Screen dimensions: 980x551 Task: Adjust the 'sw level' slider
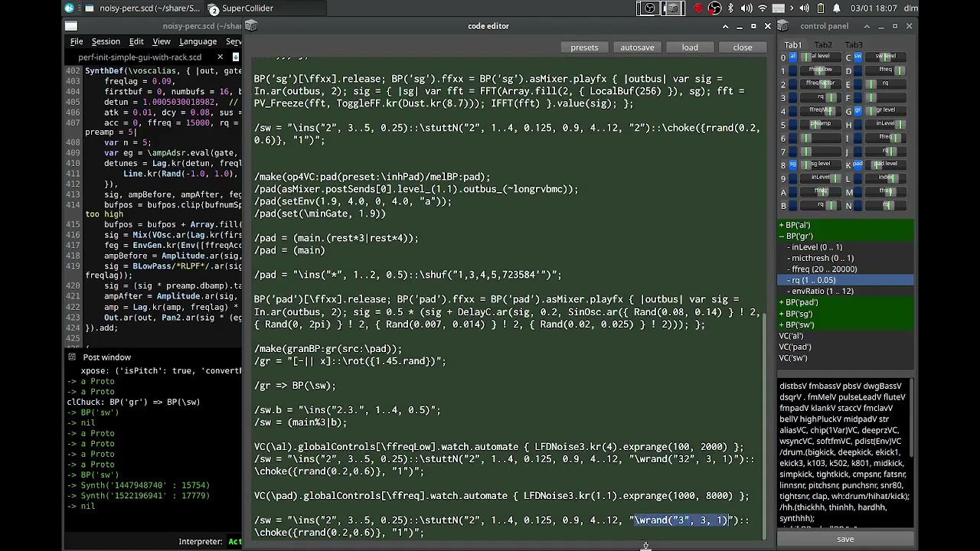pyautogui.click(x=887, y=57)
